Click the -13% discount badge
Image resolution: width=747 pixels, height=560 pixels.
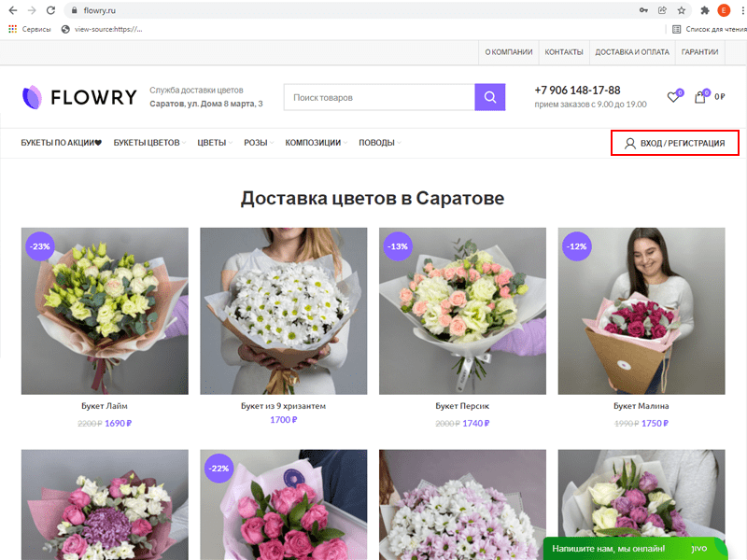point(398,246)
